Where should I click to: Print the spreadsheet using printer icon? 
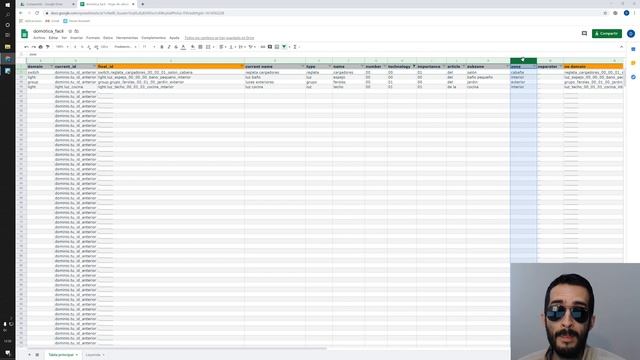point(40,47)
